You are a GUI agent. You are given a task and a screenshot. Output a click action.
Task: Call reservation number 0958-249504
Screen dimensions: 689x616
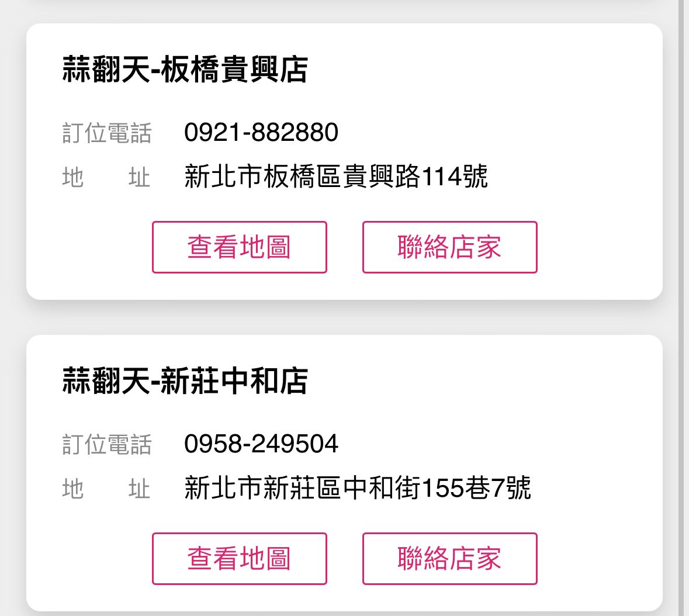261,444
